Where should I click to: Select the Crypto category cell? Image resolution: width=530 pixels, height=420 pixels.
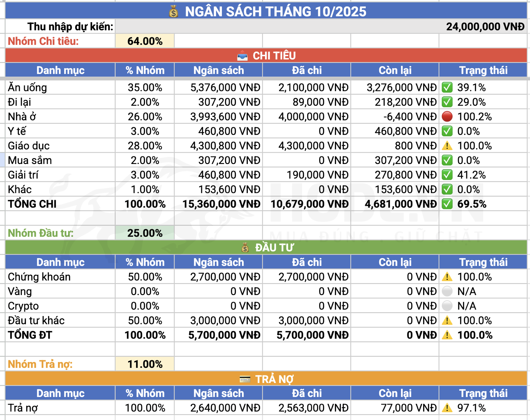click(x=60, y=306)
